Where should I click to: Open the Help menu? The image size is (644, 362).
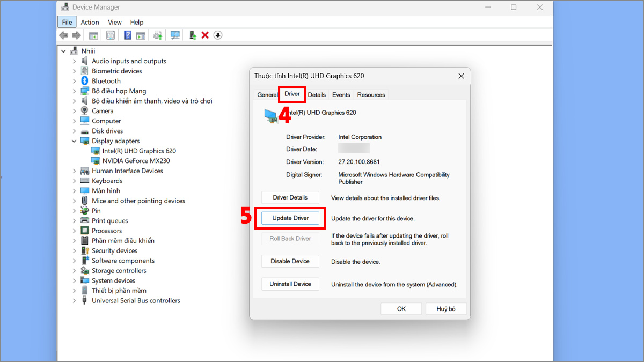[x=137, y=22]
